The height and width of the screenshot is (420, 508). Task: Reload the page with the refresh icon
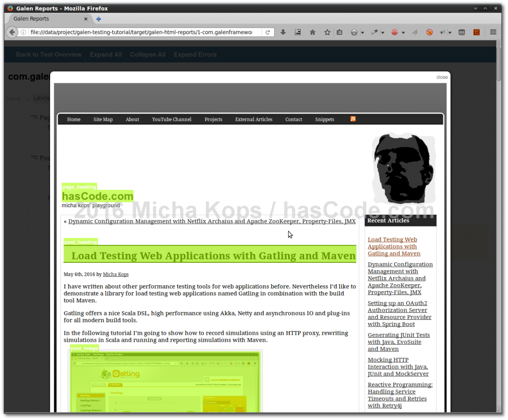tap(268, 32)
